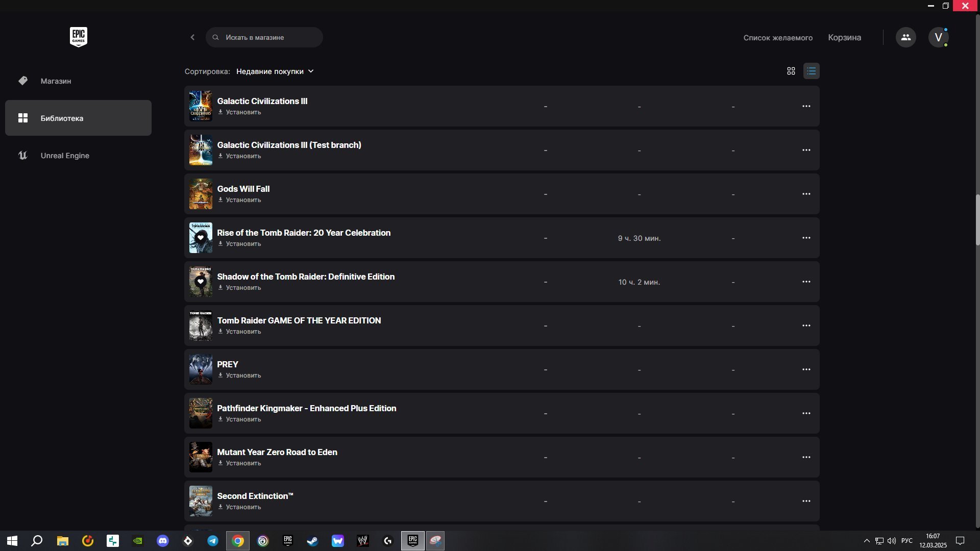Viewport: 980px width, 551px height.
Task: Install Shadow of the Tomb Raider
Action: click(x=239, y=288)
